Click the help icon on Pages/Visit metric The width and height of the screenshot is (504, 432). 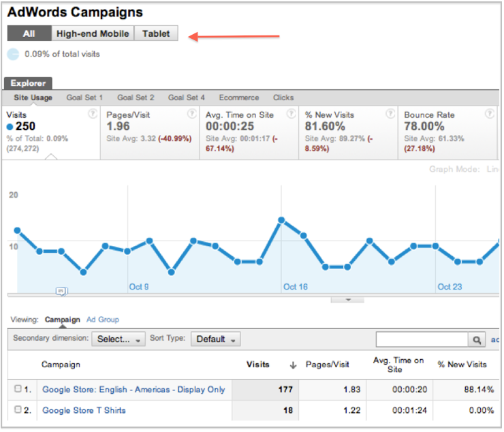192,114
